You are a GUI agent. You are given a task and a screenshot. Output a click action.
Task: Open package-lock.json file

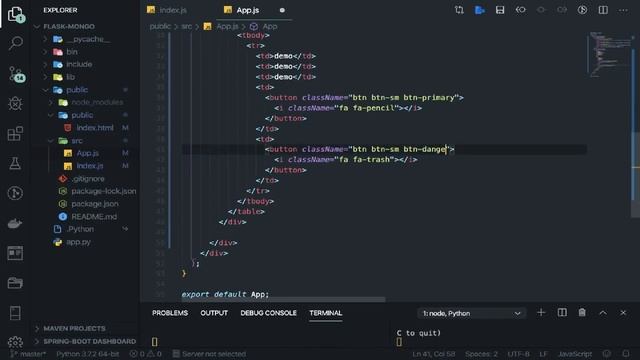[104, 191]
